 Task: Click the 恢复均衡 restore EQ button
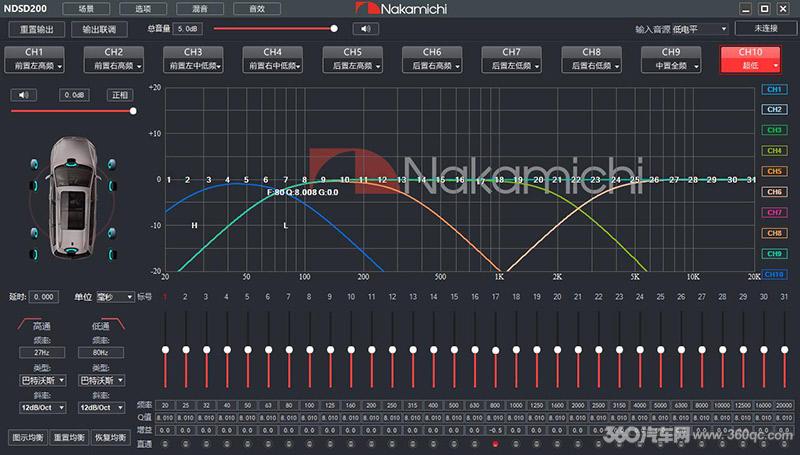click(111, 437)
